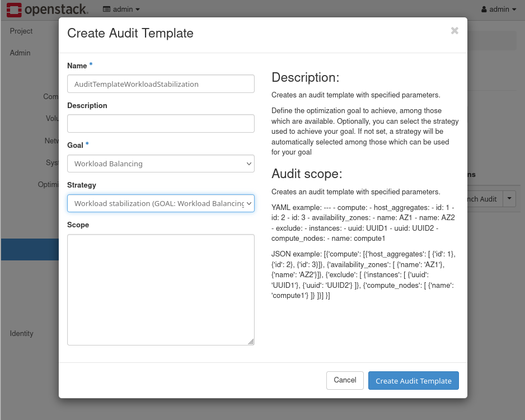Open the Goal dropdown
The width and height of the screenshot is (525, 420).
(x=161, y=164)
